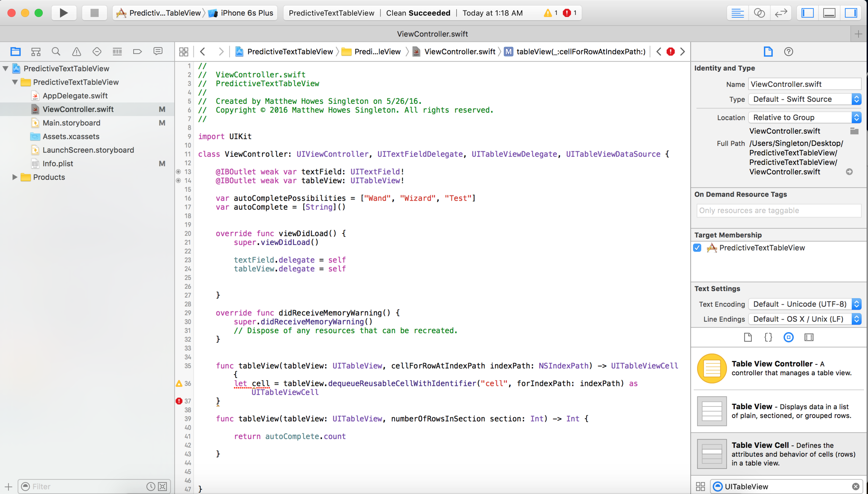Open the Debug navigator
Viewport: 868px width, 494px height.
[x=117, y=52]
